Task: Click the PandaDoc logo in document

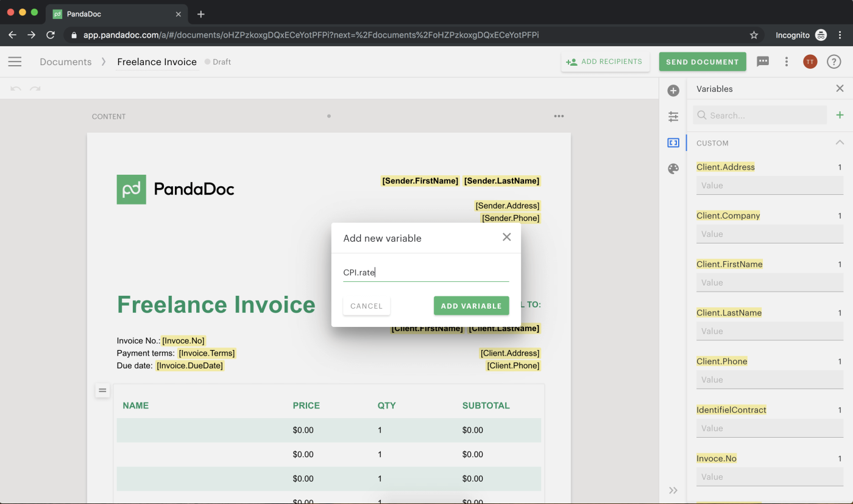Action: [x=175, y=189]
